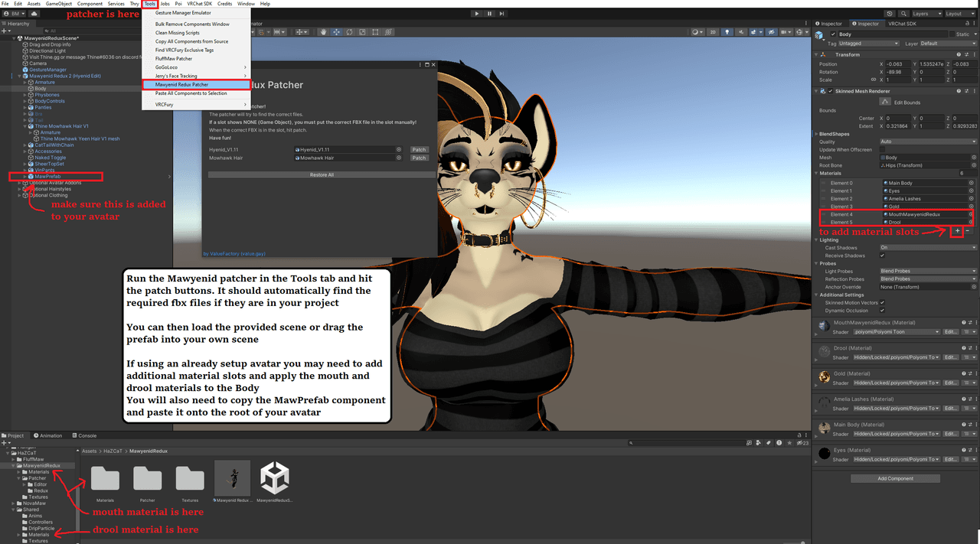The height and width of the screenshot is (544, 980).
Task: Expand the BlendShapes section
Action: point(817,134)
